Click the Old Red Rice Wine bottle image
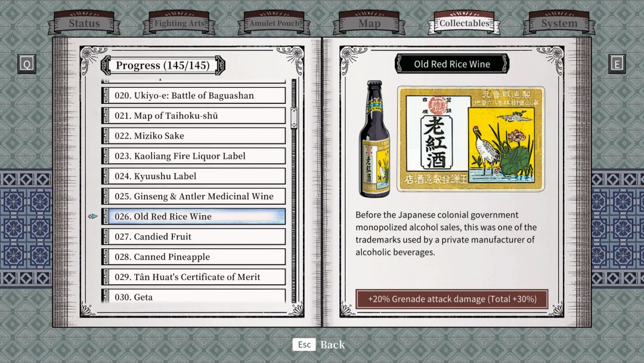This screenshot has height=363, width=644. 374,139
